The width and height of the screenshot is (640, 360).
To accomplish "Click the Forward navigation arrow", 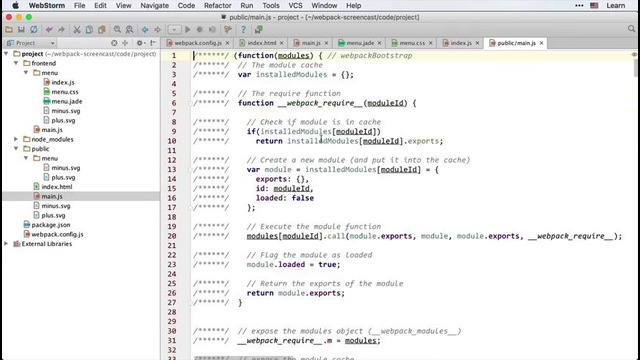I will coord(157,30).
